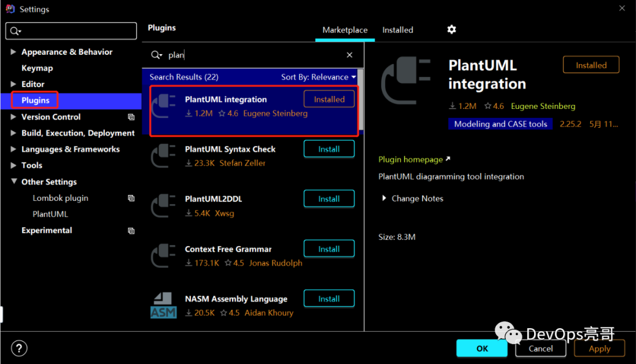Select Keymap in the settings tree
Screen dimensions: 636x364
click(x=37, y=68)
